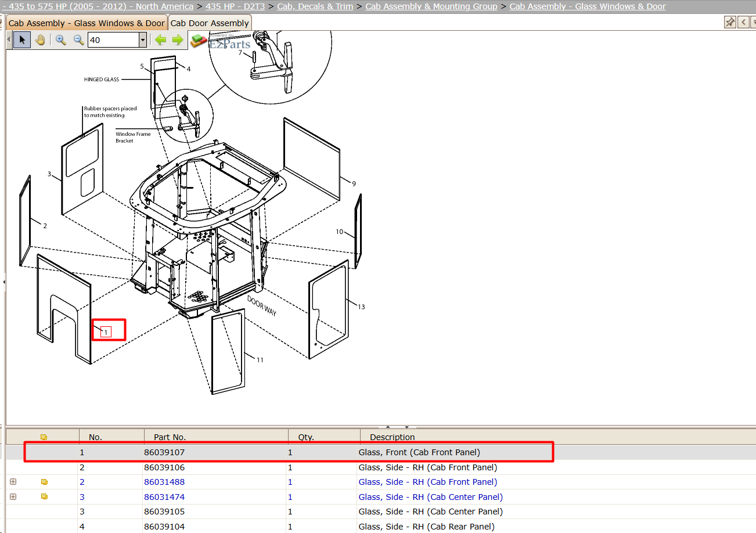Zoom out of the diagram
Viewport: 756px width, 533px height.
(78, 40)
